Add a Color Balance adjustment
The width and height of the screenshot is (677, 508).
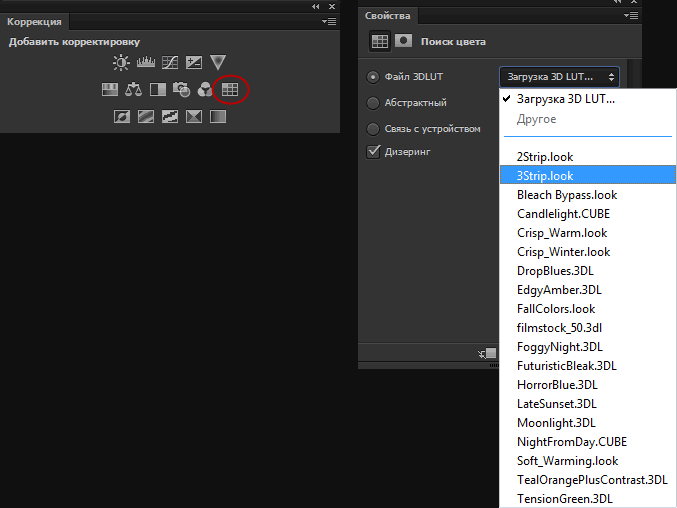point(133,90)
